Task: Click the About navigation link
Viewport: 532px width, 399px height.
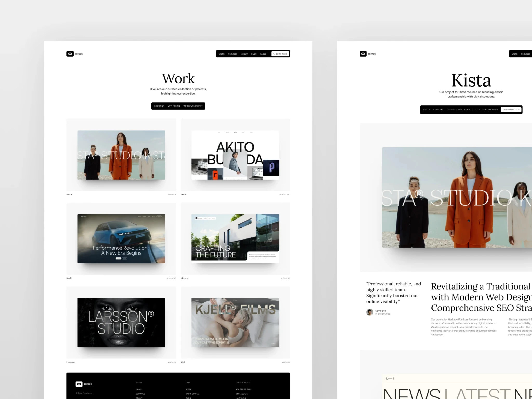Action: [244, 54]
